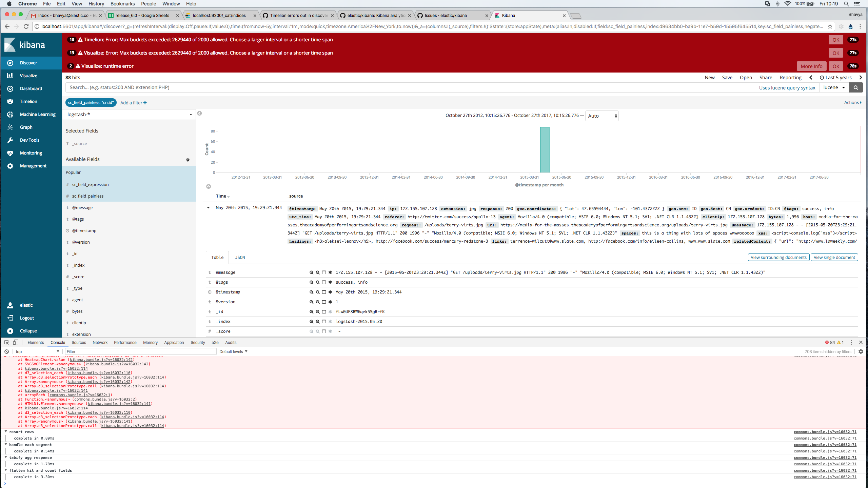
Task: Open Dev Tools in the sidebar
Action: (29, 140)
